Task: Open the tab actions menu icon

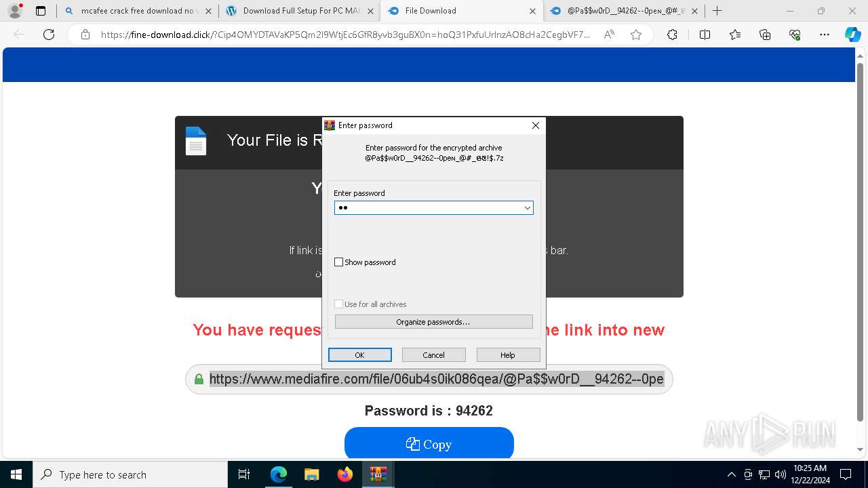Action: (41, 11)
